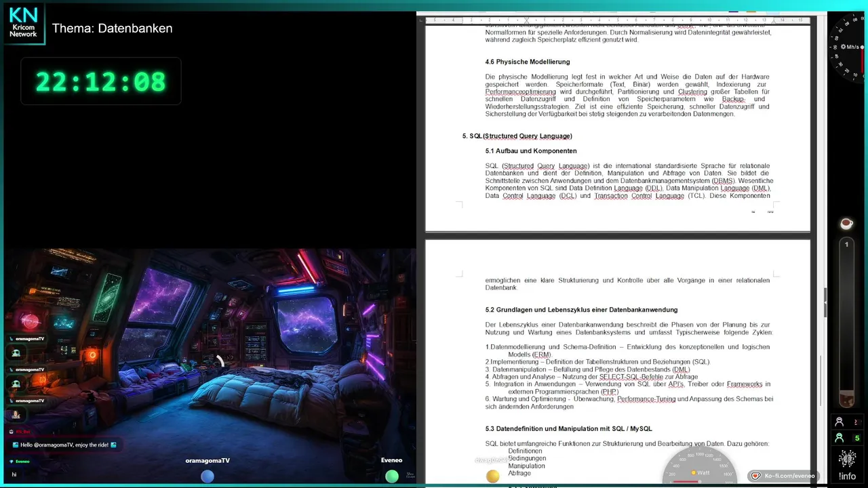Screen dimensions: 868x488
Task: Click the underlined abbreviation '(PHP)'
Action: [x=610, y=392]
